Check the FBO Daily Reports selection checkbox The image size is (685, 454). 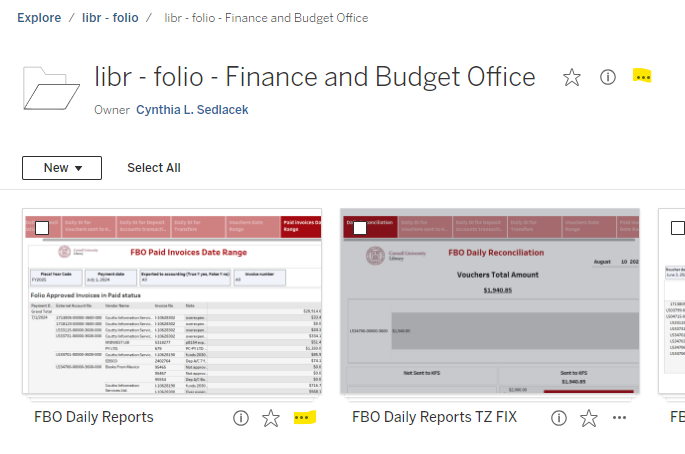(42, 228)
